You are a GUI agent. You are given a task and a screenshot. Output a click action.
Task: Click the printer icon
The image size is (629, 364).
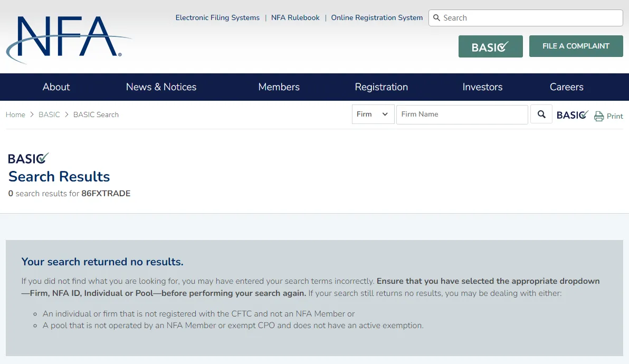pos(598,116)
